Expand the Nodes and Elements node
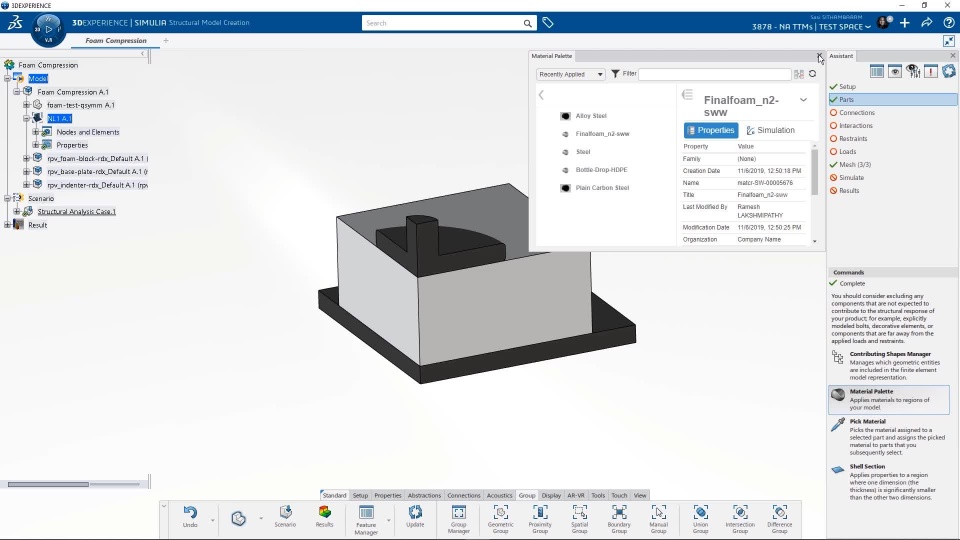This screenshot has height=540, width=960. (36, 132)
